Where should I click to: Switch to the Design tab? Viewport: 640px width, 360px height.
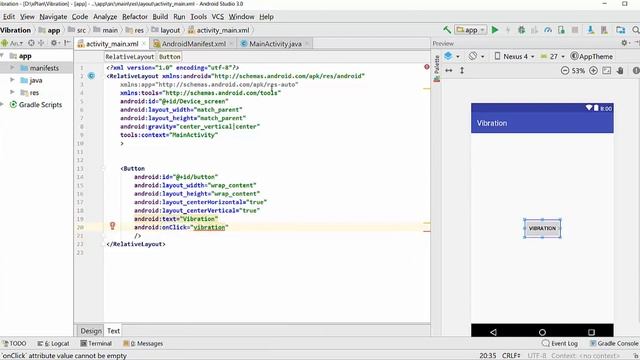[x=91, y=331]
